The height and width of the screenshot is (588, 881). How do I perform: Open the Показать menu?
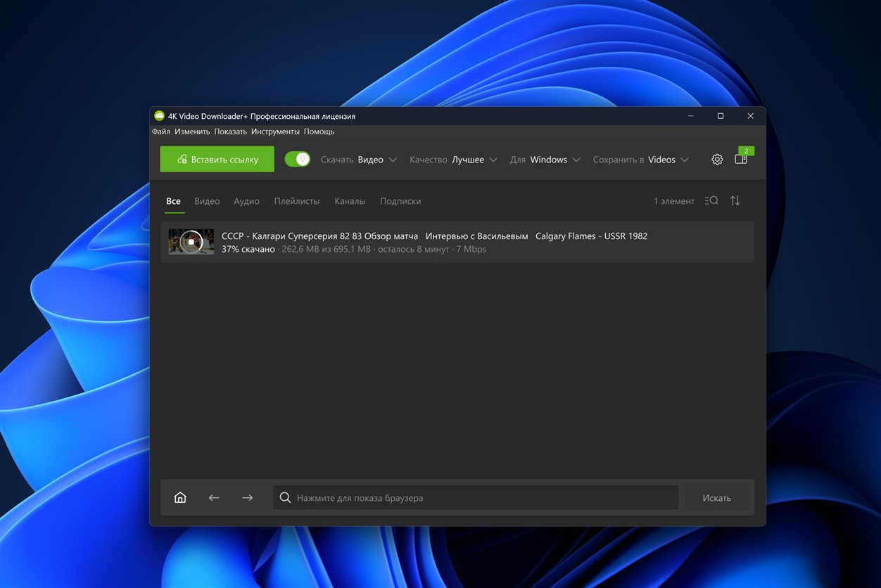(x=231, y=132)
